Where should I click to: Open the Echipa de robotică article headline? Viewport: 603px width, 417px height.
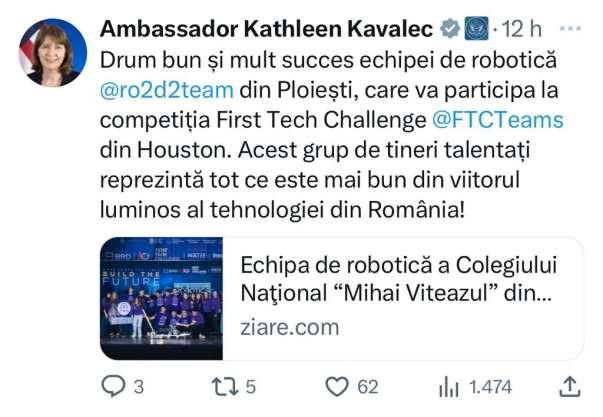click(398, 279)
